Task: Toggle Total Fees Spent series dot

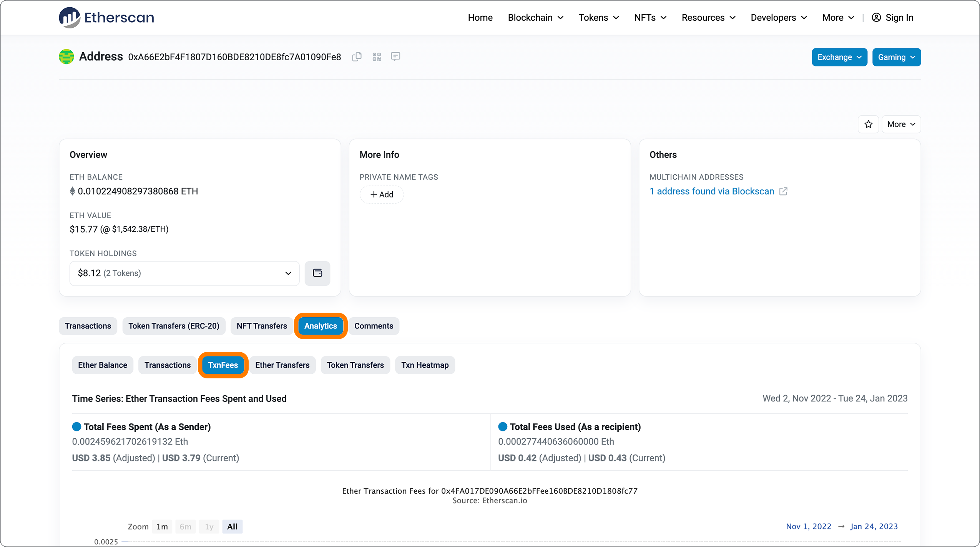Action: click(x=76, y=427)
